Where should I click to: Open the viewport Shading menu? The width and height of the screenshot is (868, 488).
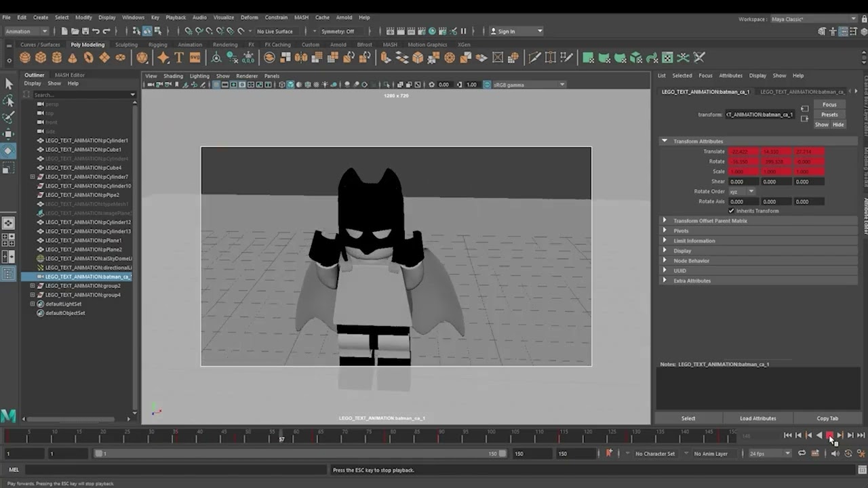point(173,76)
